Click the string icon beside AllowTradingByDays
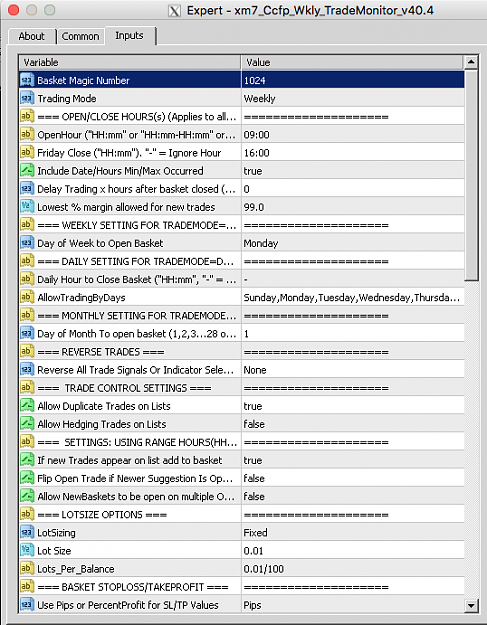 coord(27,297)
